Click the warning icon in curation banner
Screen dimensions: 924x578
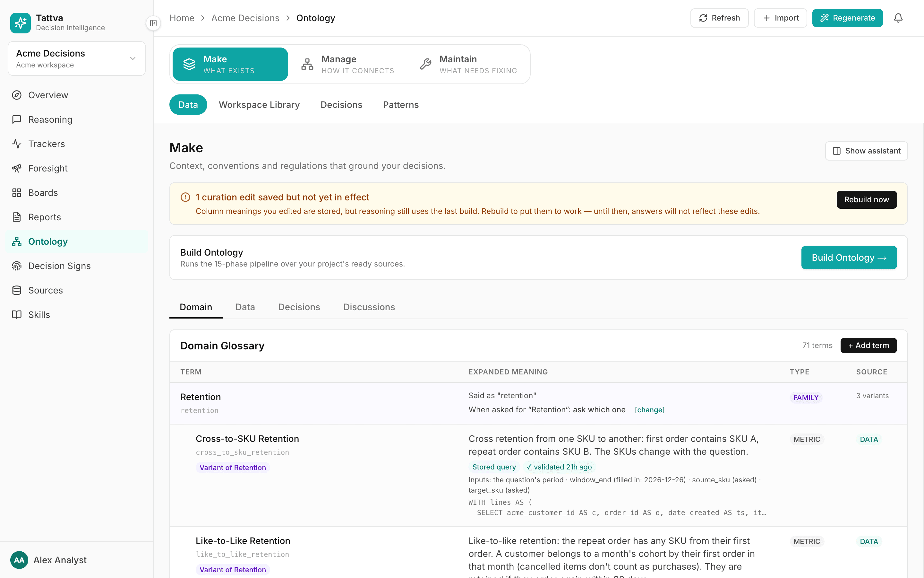coord(185,197)
